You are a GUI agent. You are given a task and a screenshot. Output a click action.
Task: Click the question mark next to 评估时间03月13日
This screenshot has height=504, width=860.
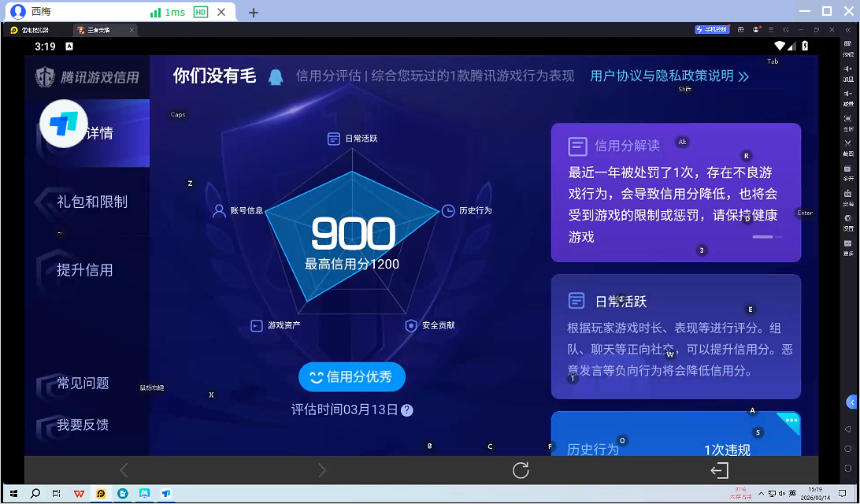coord(407,410)
